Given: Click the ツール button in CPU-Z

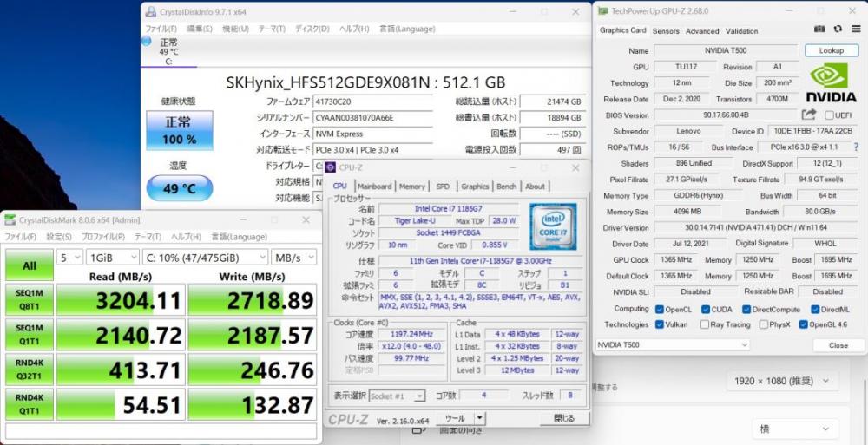Looking at the screenshot, I should [455, 418].
